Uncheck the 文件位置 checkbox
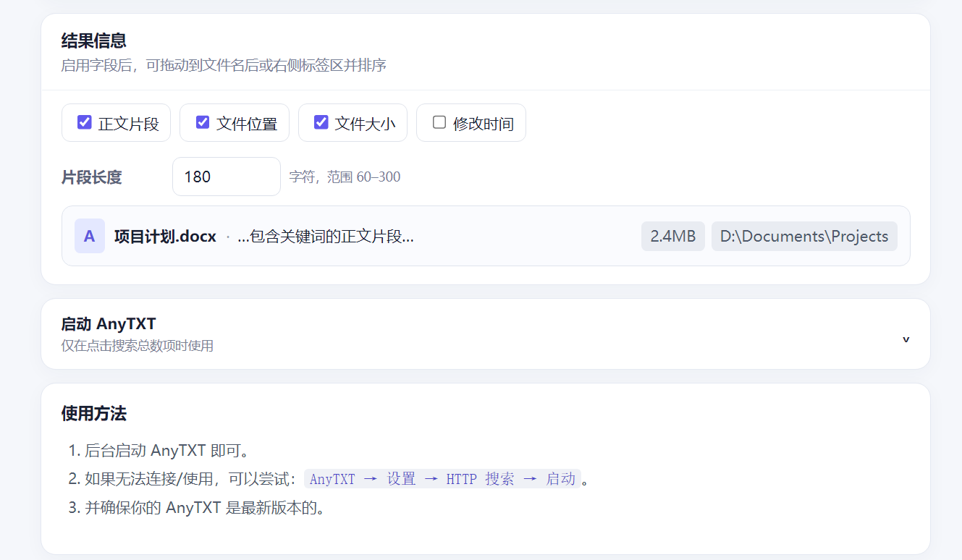 coord(203,122)
